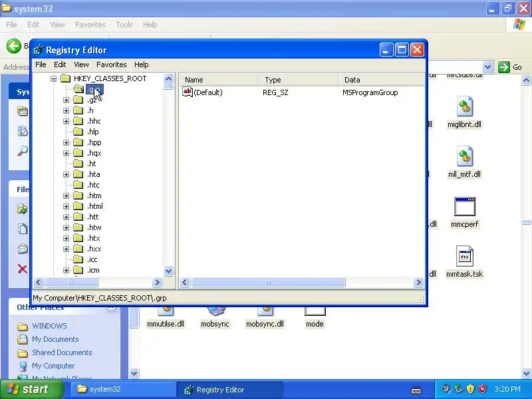532x399 pixels.
Task: Expand the .hxx registry key
Action: (x=66, y=249)
